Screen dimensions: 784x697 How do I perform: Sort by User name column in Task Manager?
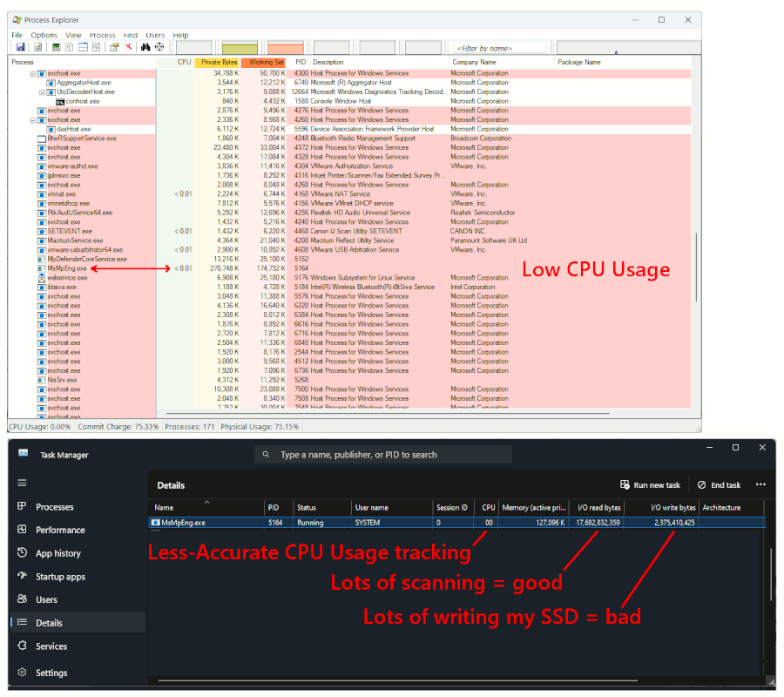tap(391, 507)
